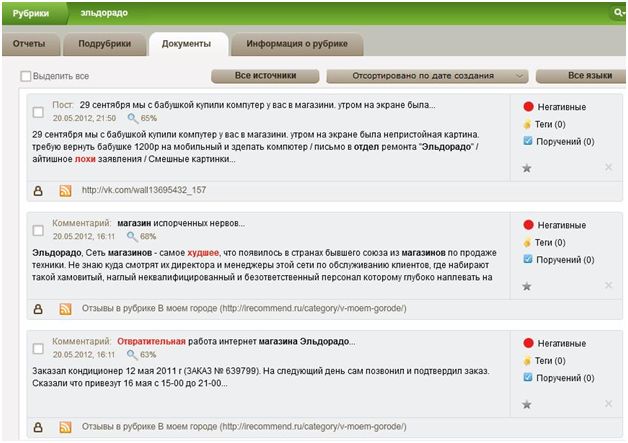The height and width of the screenshot is (443, 628).
Task: Click 'Поручений (0)' on the '29 сентября' post
Action: 565,141
